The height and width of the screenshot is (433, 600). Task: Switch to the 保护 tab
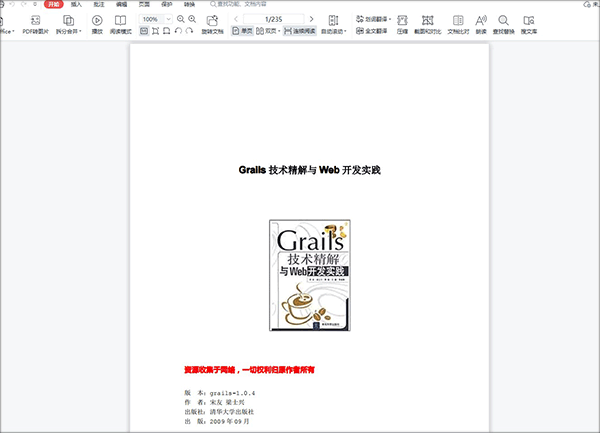coord(167,4)
